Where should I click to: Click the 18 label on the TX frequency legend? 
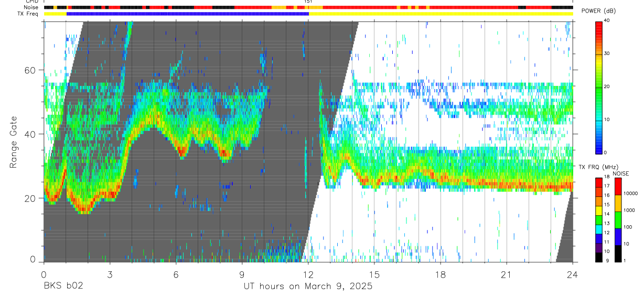pos(607,177)
